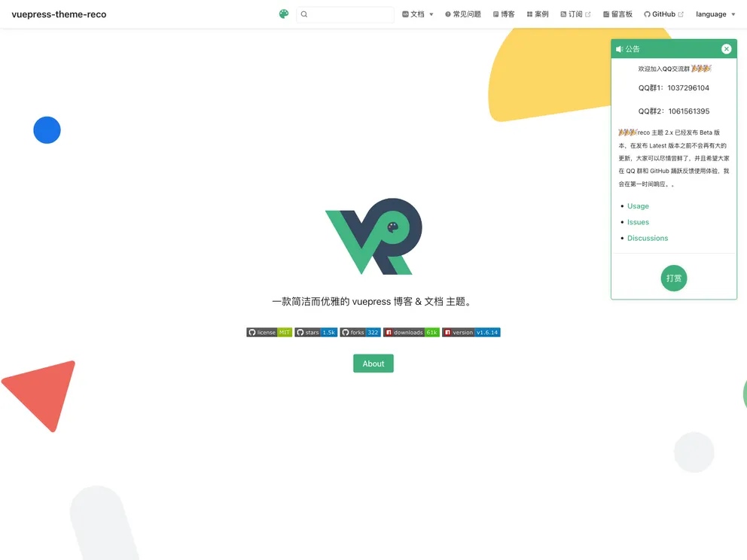Click the green MIT license color badge
The height and width of the screenshot is (560, 747).
tap(285, 332)
